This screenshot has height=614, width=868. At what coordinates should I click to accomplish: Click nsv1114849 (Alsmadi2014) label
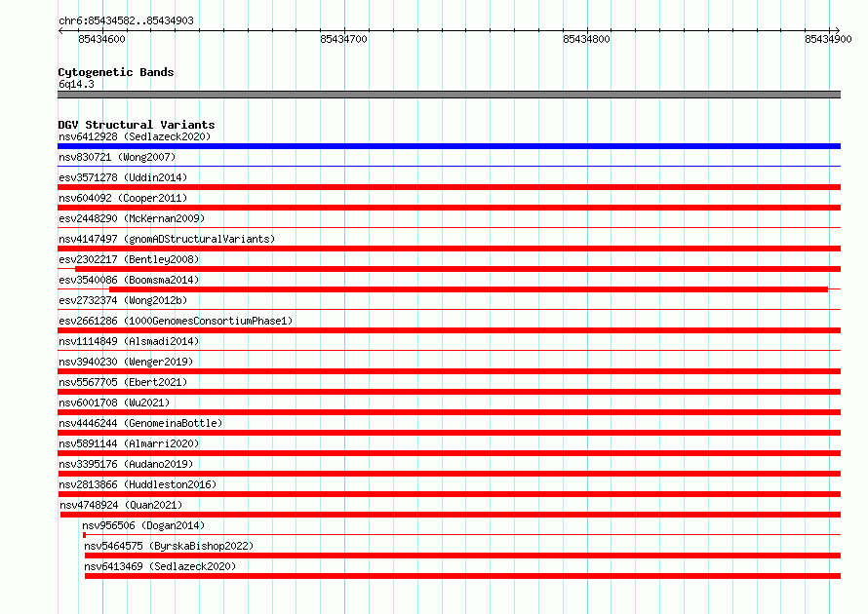pyautogui.click(x=129, y=341)
